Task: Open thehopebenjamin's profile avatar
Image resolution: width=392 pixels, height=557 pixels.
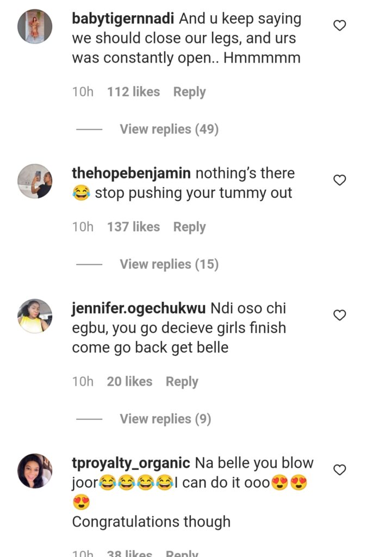Action: point(35,181)
